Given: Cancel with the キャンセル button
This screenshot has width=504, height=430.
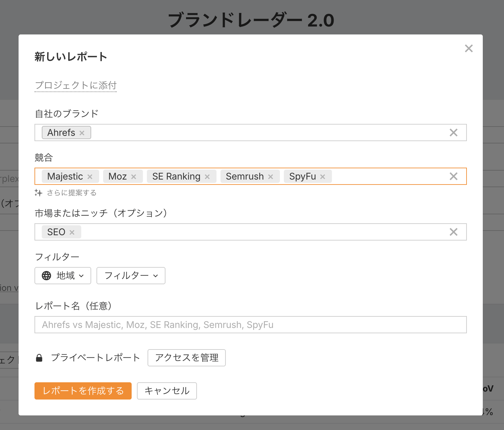Looking at the screenshot, I should click(167, 391).
